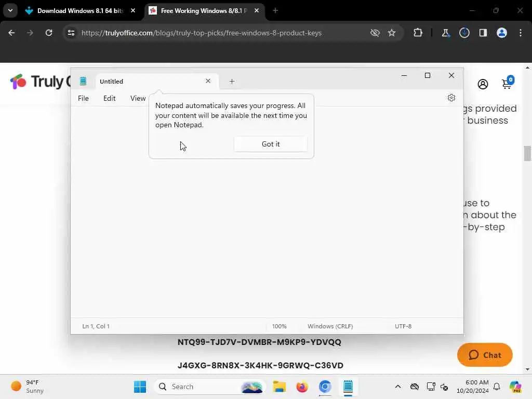This screenshot has height=399, width=532.
Task: Expand the browser tab search dropdown
Action: pyautogui.click(x=10, y=10)
